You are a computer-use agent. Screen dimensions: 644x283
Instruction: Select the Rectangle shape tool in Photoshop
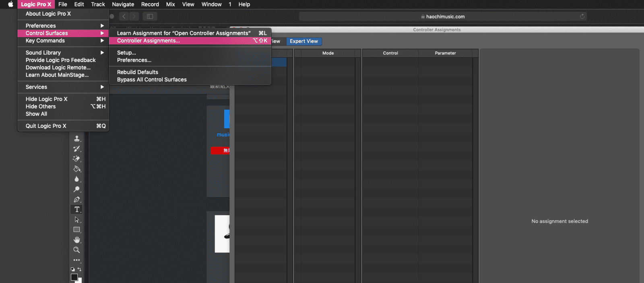tap(77, 230)
